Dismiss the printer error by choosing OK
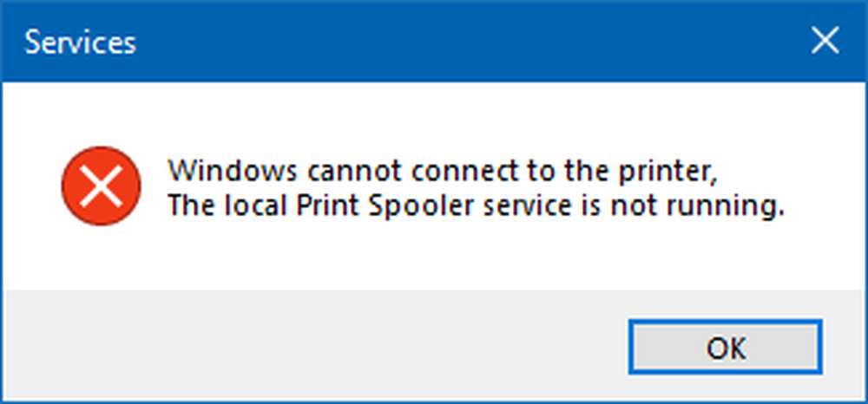The width and height of the screenshot is (868, 404). (x=725, y=347)
